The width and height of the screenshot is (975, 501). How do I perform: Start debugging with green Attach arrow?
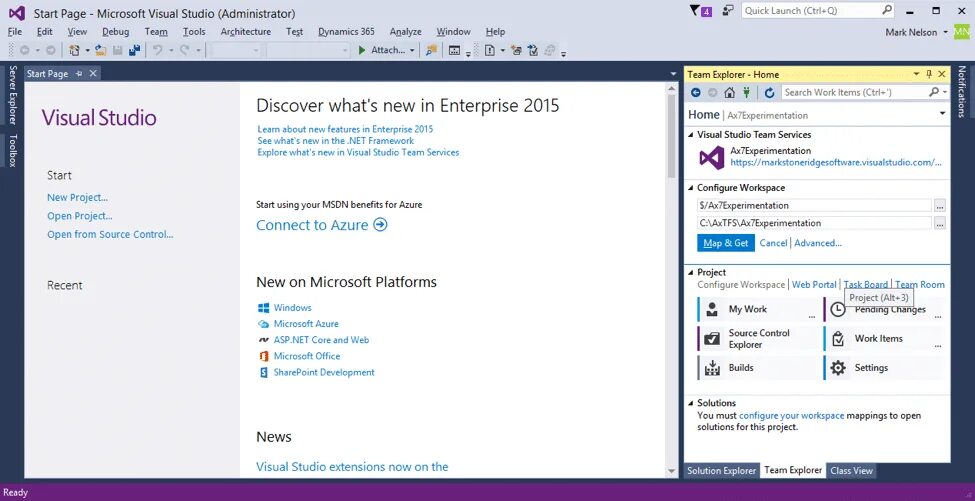362,50
